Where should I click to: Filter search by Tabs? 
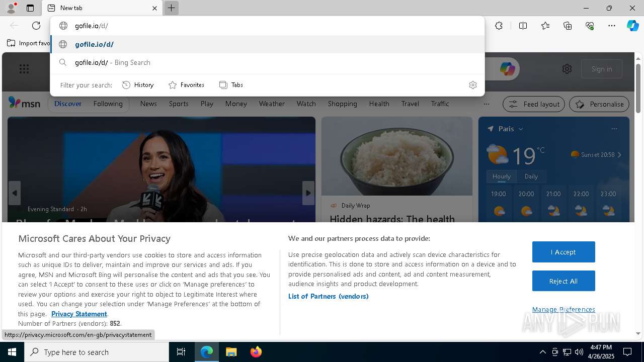[231, 85]
